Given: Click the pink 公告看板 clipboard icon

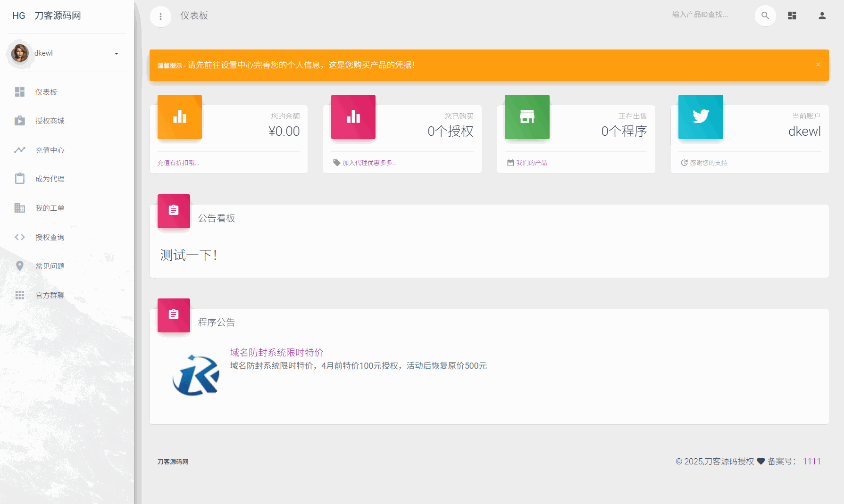Looking at the screenshot, I should point(174,211).
